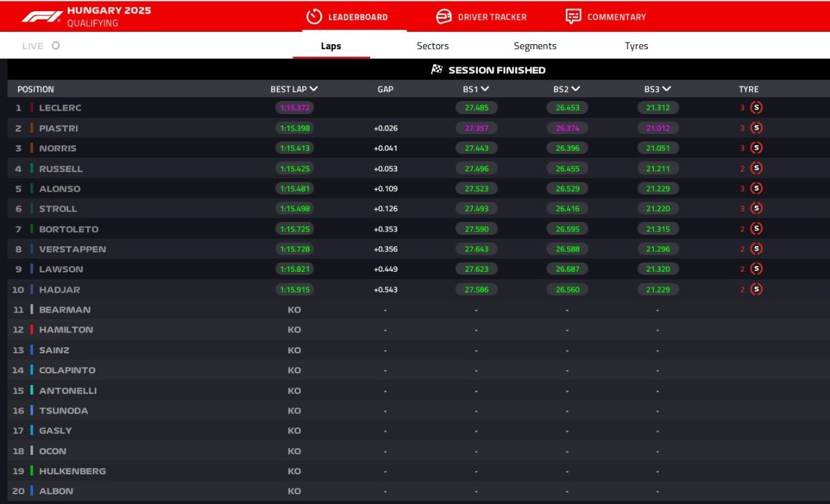Image resolution: width=830 pixels, height=504 pixels.
Task: Toggle the LIVE indicator
Action: click(55, 46)
